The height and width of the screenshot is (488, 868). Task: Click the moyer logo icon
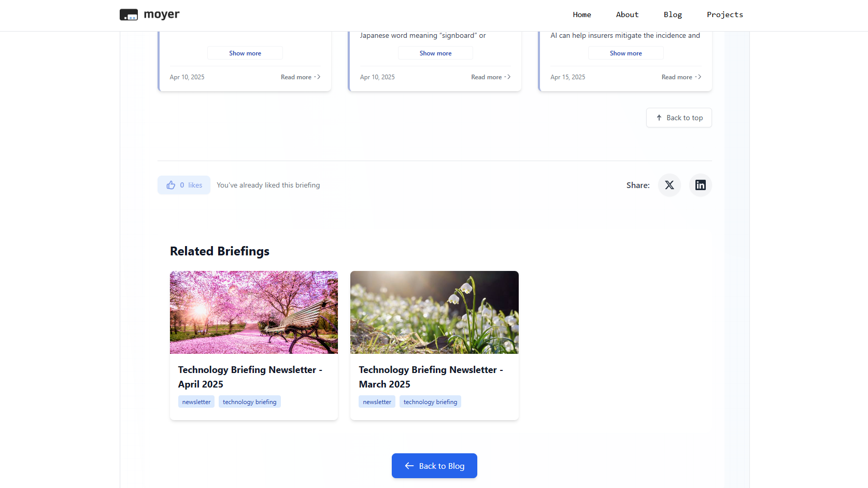pos(129,15)
